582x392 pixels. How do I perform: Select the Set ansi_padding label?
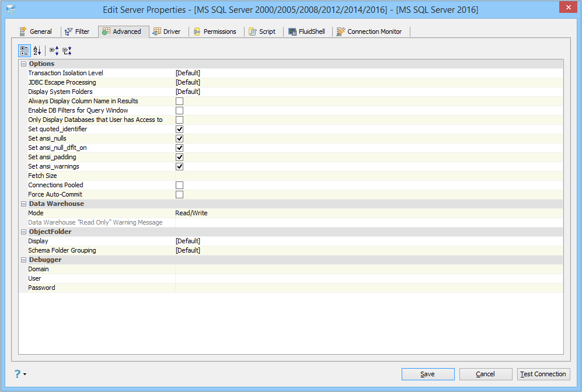(52, 157)
